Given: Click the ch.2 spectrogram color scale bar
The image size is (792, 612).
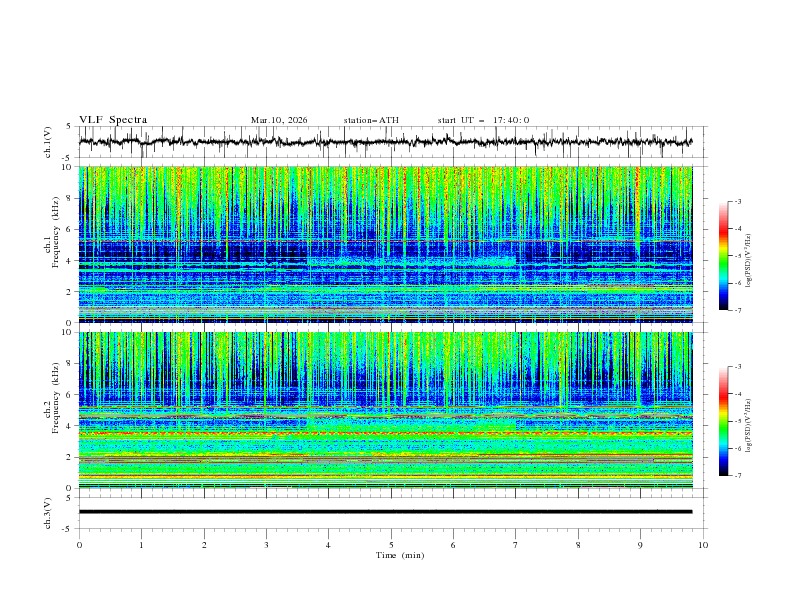Looking at the screenshot, I should pos(723,421).
